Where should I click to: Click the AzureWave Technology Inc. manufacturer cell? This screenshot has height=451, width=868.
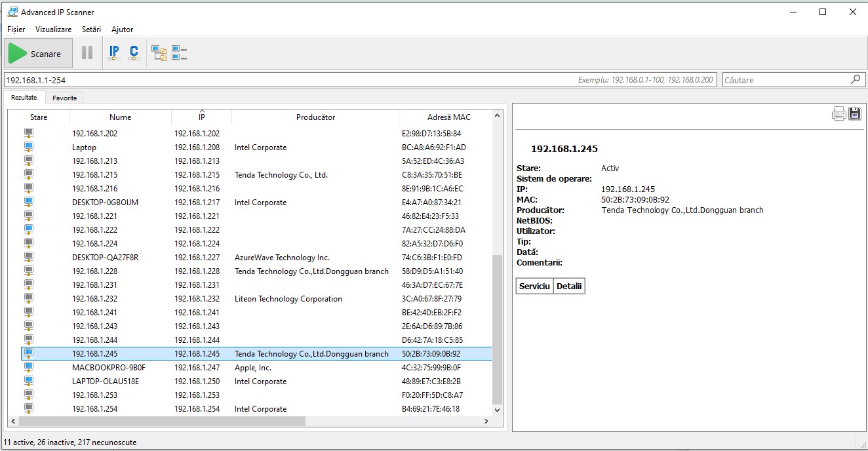coord(282,258)
